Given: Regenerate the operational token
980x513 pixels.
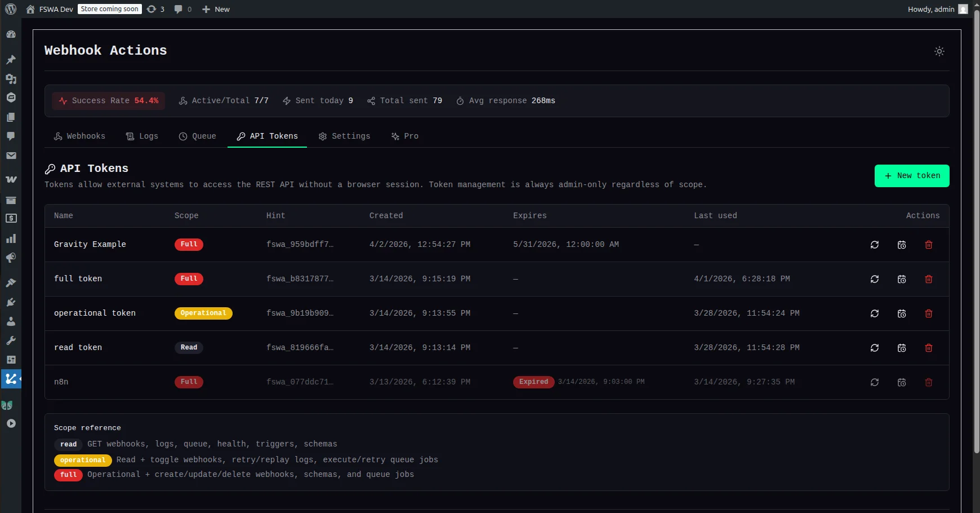Looking at the screenshot, I should click(x=875, y=313).
